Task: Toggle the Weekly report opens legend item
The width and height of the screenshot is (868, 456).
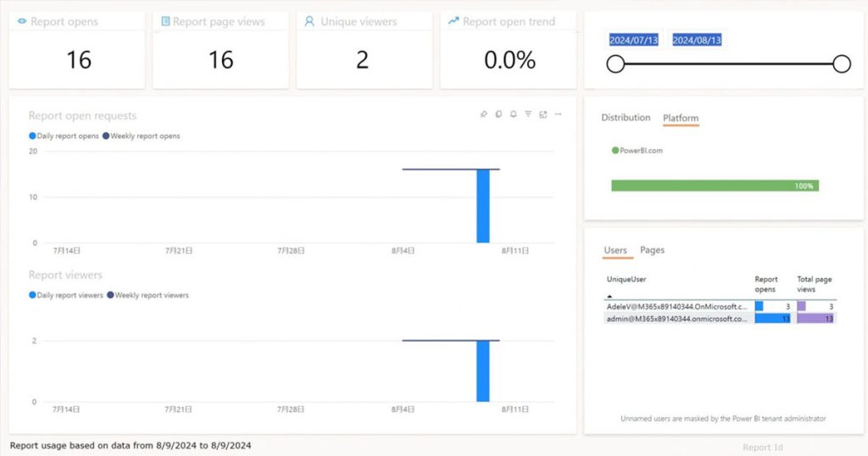Action: (142, 136)
